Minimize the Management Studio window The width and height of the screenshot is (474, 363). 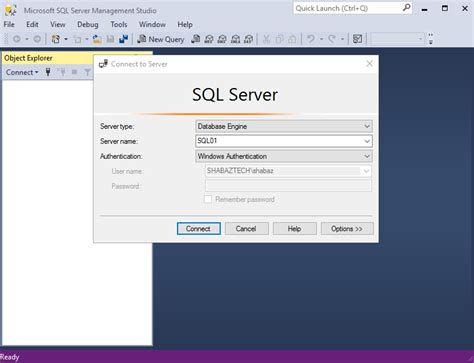tap(424, 9)
